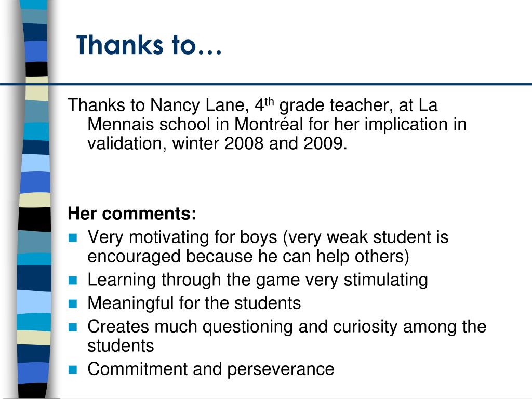532x399 pixels.
Task: Select the bullet before 'Learning through the game'
Action: click(73, 280)
